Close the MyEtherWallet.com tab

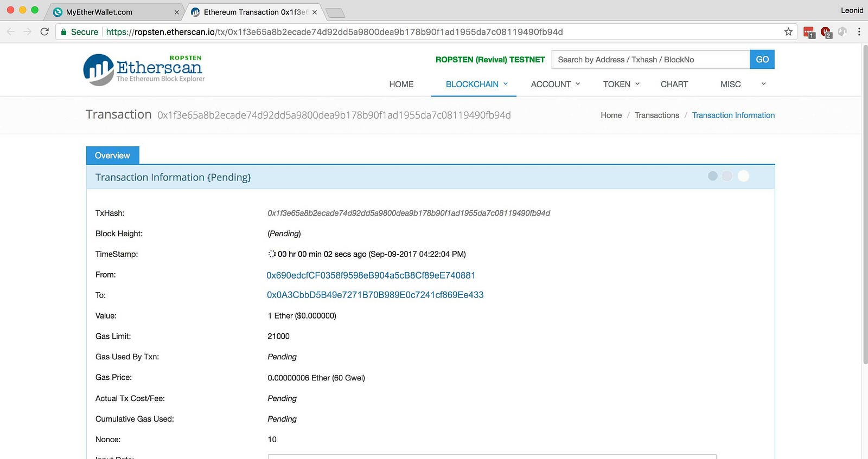point(177,12)
